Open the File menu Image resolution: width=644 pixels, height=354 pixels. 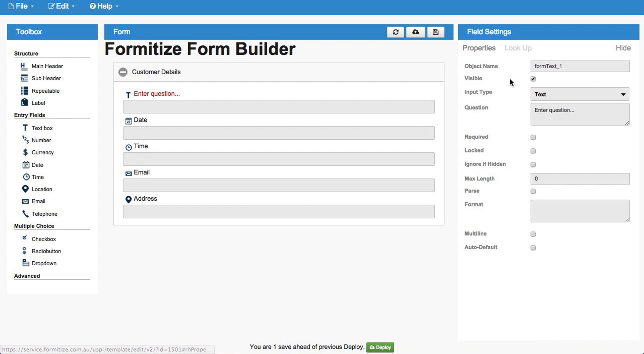click(x=21, y=6)
